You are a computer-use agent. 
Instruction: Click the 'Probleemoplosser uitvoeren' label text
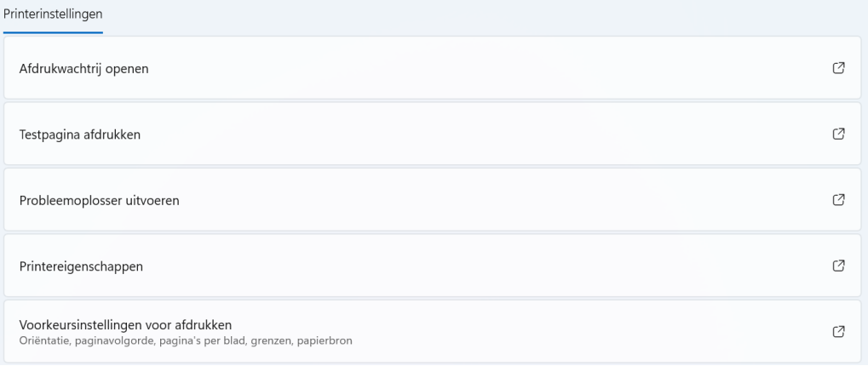tap(99, 201)
